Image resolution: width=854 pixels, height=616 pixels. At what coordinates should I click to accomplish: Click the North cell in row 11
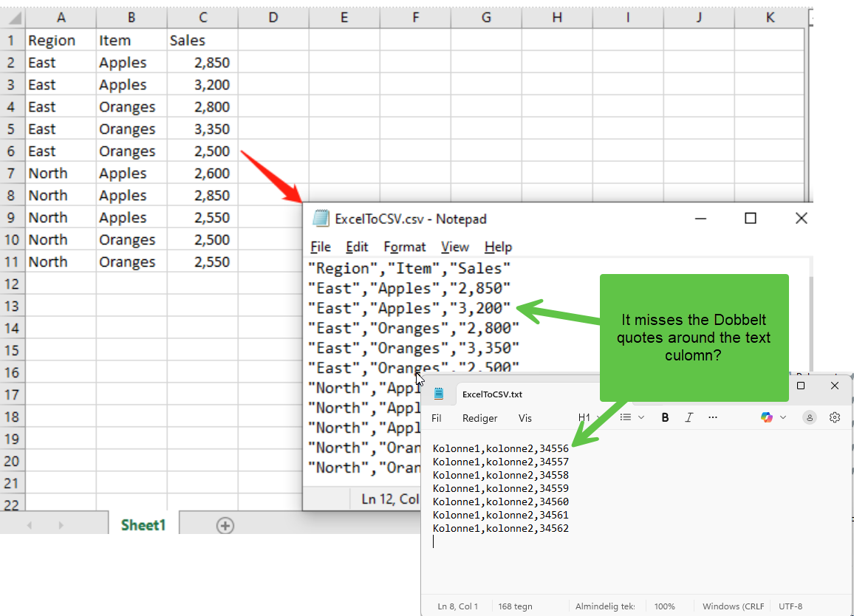click(61, 262)
